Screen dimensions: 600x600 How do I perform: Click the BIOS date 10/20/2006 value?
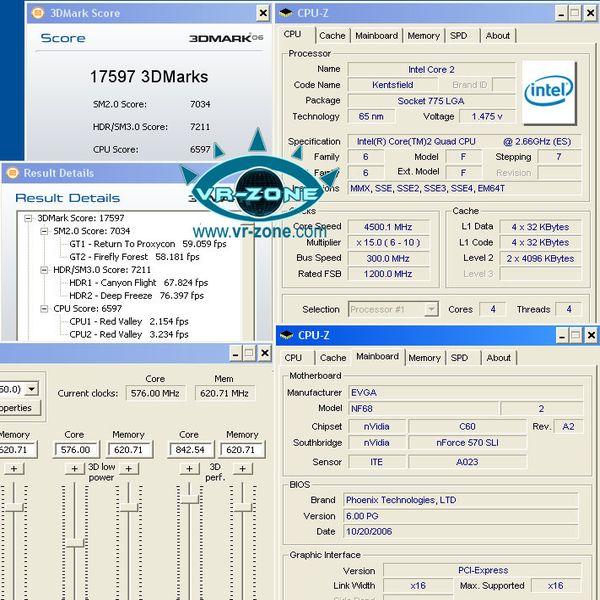(461, 532)
